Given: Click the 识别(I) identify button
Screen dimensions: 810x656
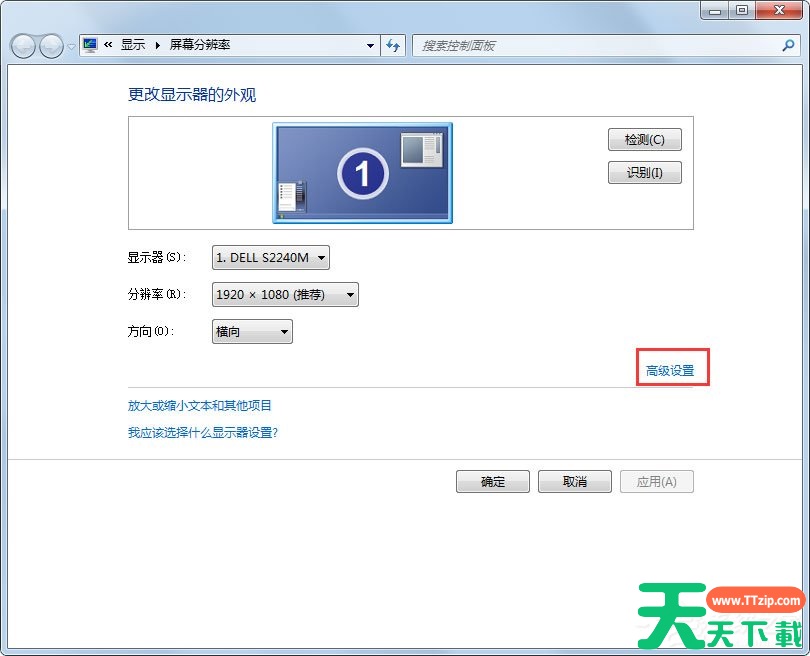Looking at the screenshot, I should pyautogui.click(x=645, y=173).
